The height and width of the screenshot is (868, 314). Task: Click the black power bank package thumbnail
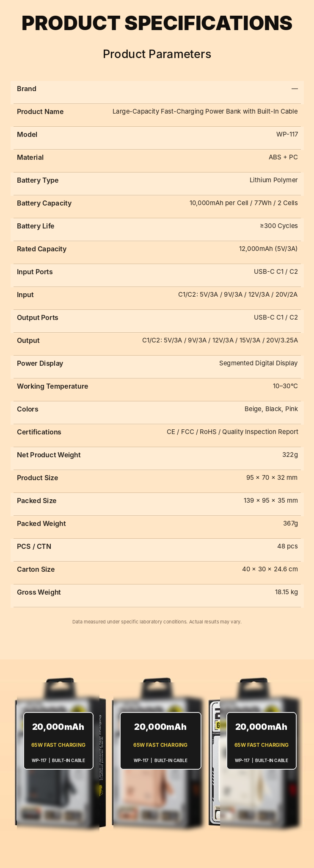click(x=58, y=753)
